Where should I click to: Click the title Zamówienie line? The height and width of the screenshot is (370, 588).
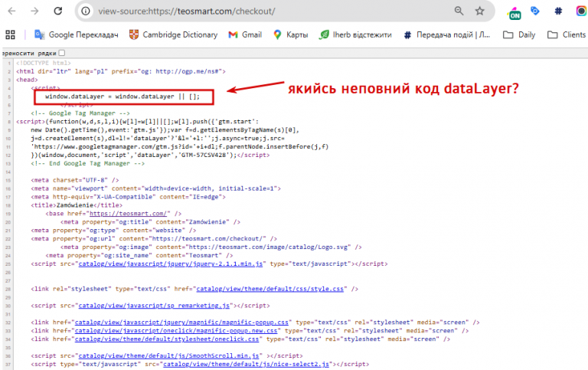pyautogui.click(x=77, y=205)
